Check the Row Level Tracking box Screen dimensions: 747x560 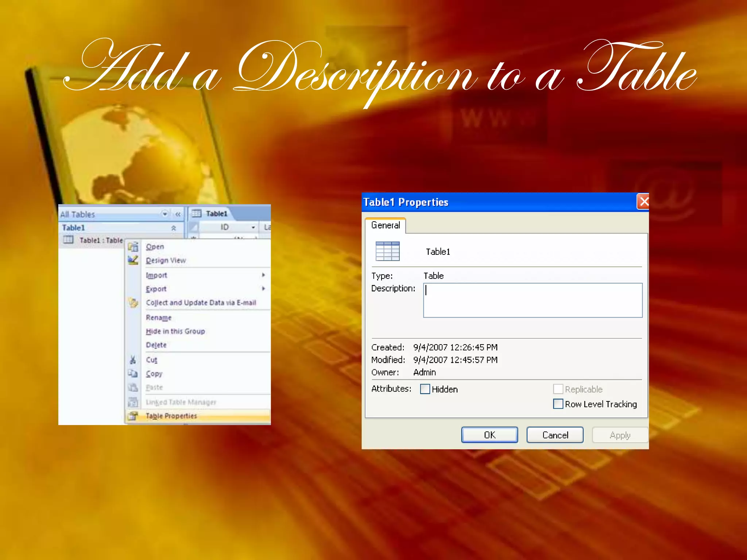tap(558, 404)
